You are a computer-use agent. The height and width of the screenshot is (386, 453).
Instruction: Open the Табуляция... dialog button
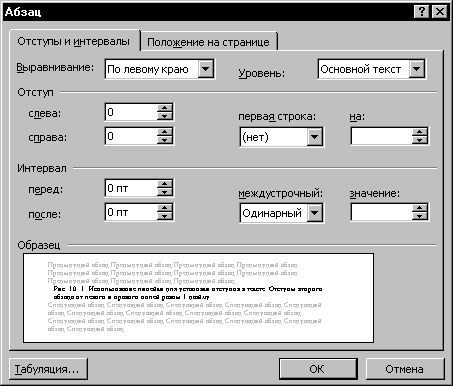(48, 369)
